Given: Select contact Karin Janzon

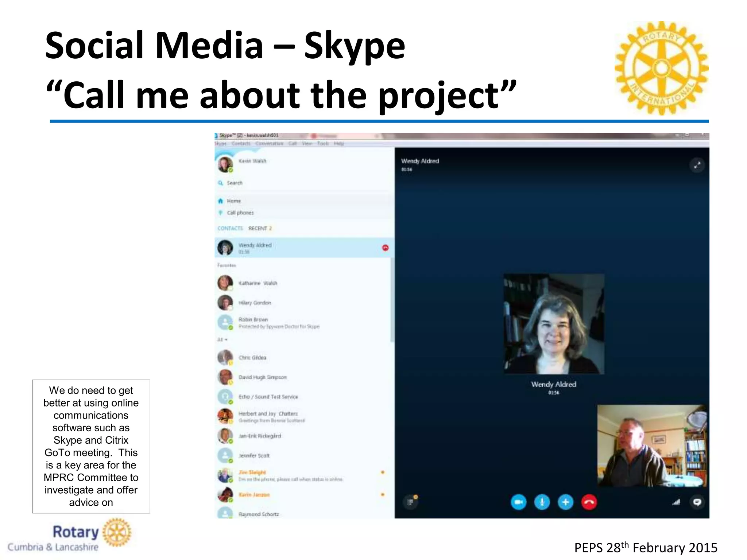Looking at the screenshot, I should tap(304, 495).
